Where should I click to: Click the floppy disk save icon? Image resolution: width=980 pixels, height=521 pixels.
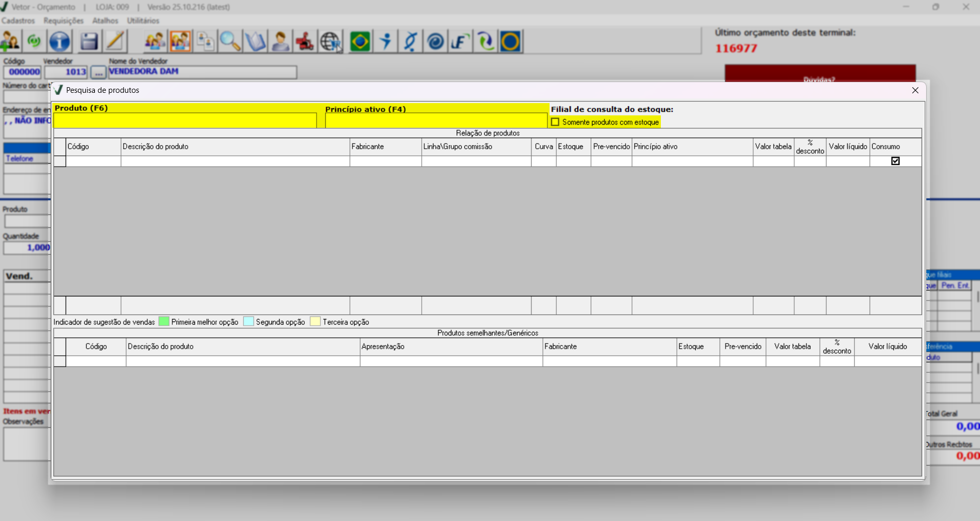(x=89, y=42)
